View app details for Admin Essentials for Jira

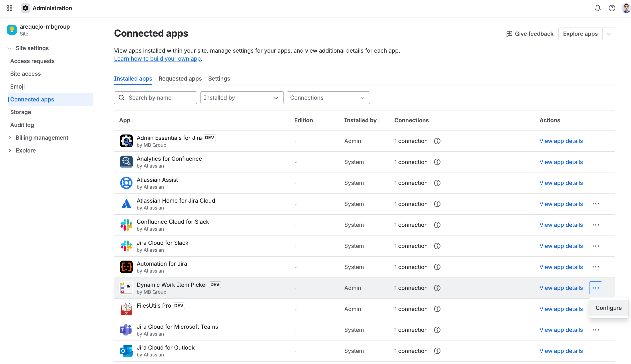(x=561, y=141)
